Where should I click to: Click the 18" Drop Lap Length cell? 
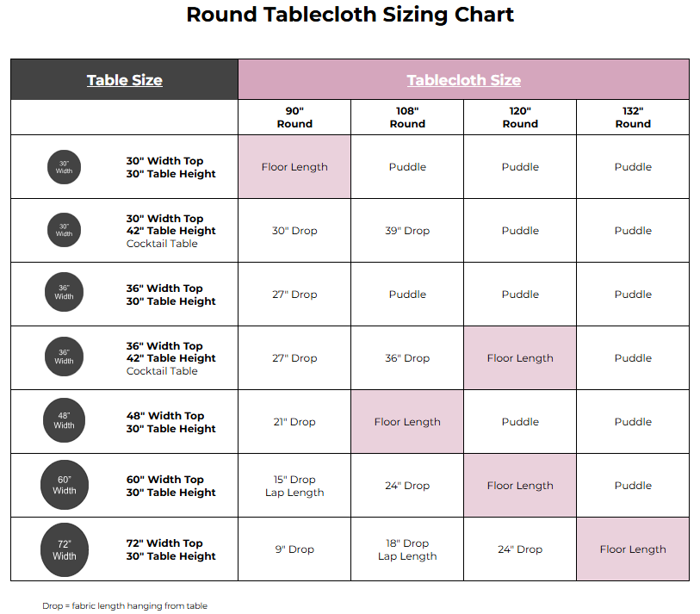(407, 549)
